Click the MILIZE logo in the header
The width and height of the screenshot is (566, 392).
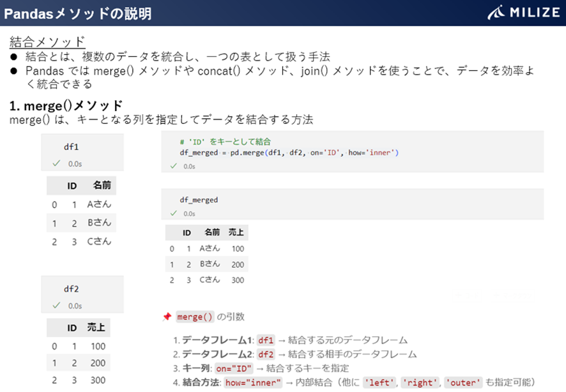[x=523, y=12]
